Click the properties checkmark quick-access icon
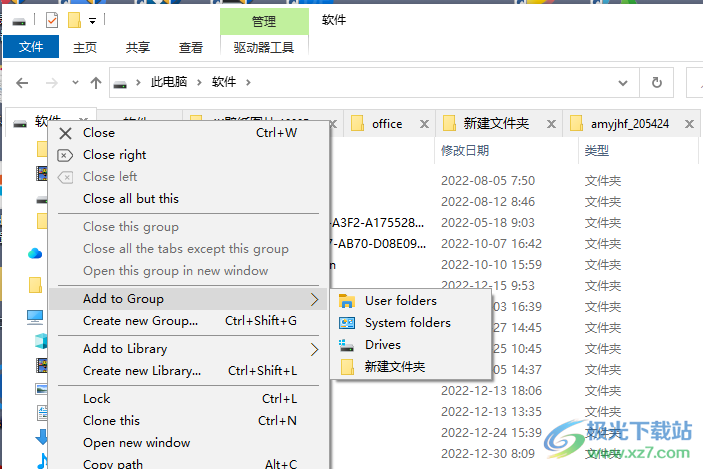703x469 pixels. click(x=52, y=20)
